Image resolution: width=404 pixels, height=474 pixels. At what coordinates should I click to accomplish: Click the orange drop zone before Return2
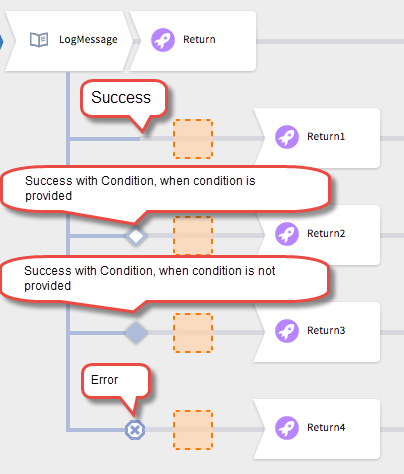tap(193, 236)
